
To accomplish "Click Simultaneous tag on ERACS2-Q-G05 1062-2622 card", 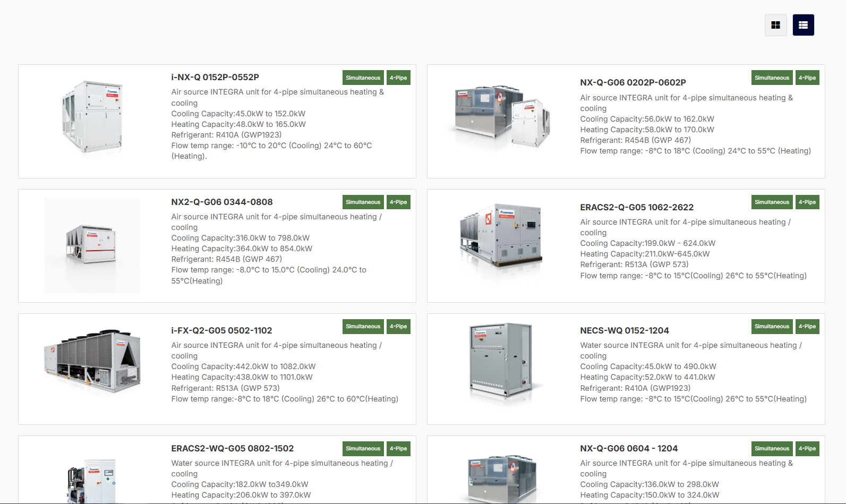I will coord(772,202).
